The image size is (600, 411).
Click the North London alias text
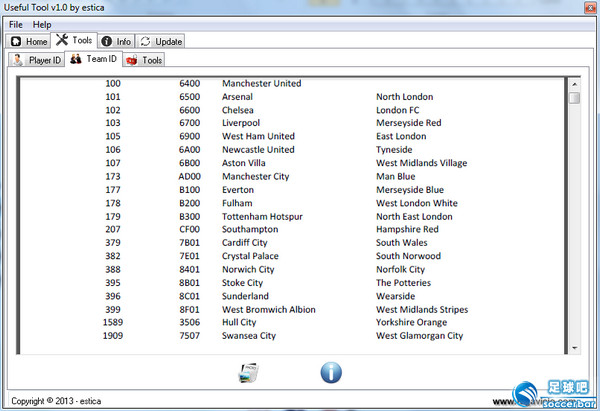pos(404,97)
